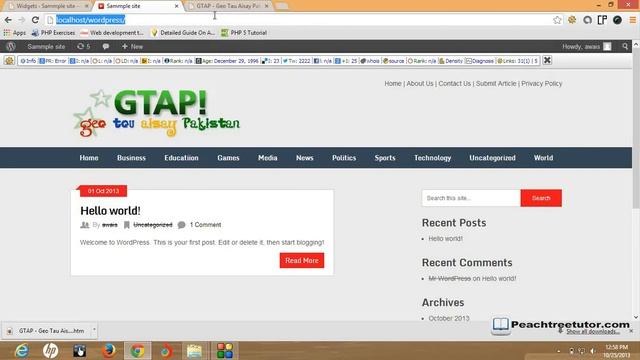Viewport: 640px width, 360px height.
Task: Open Mr WordPress commenter link
Action: pos(449,278)
